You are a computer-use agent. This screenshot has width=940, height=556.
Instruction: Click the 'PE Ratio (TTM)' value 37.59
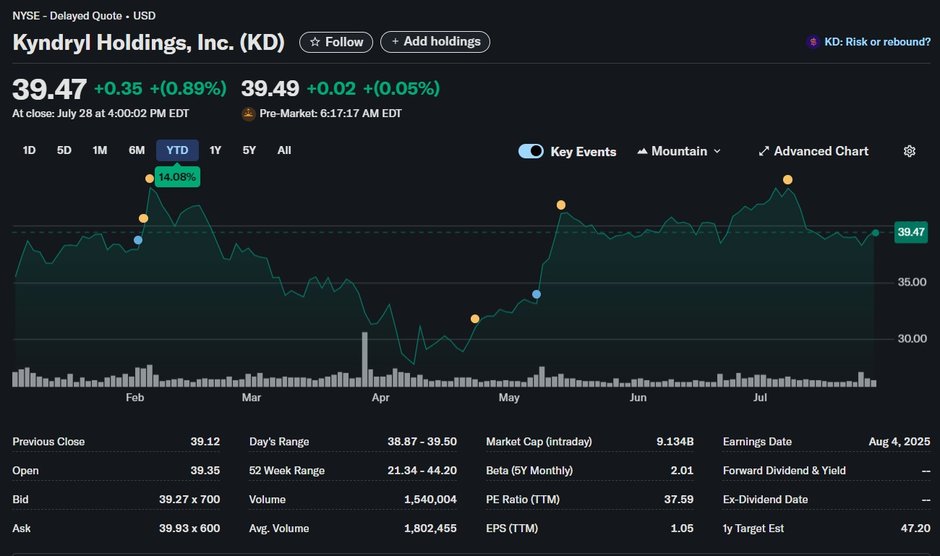(679, 499)
